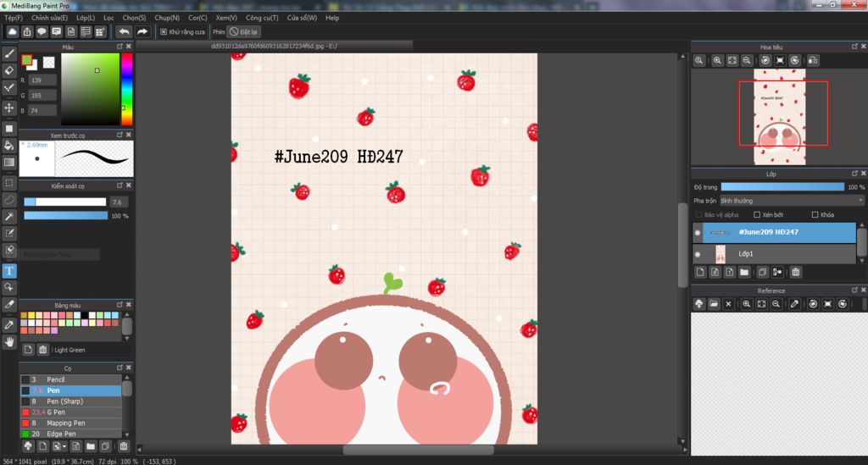The height and width of the screenshot is (465, 868).
Task: Open the Help menu
Action: 332,18
